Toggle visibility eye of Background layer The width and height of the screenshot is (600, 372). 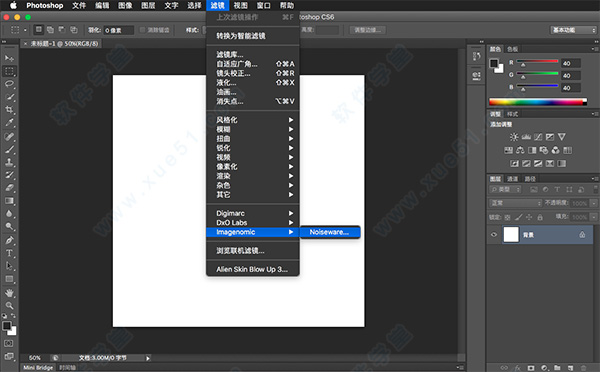(494, 235)
